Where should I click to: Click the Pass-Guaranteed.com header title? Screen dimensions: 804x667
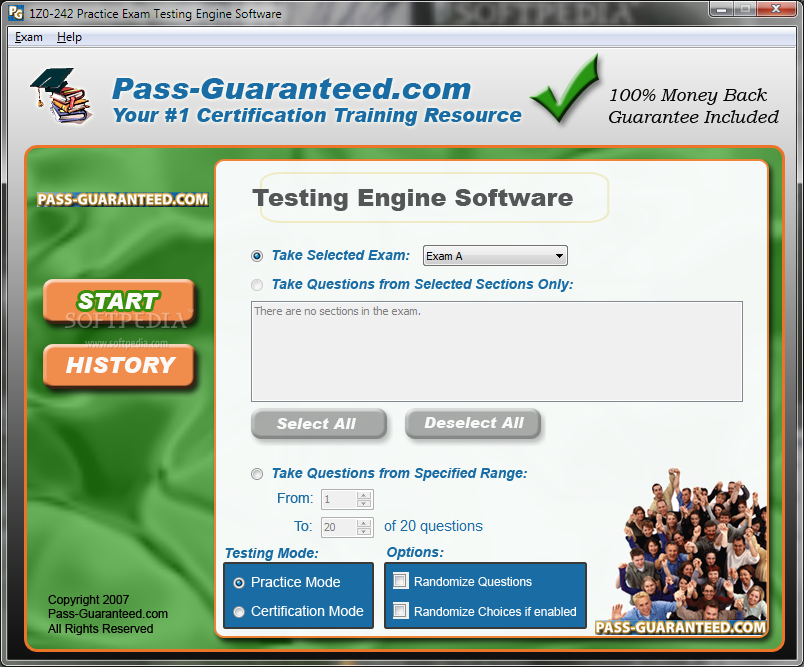(291, 88)
